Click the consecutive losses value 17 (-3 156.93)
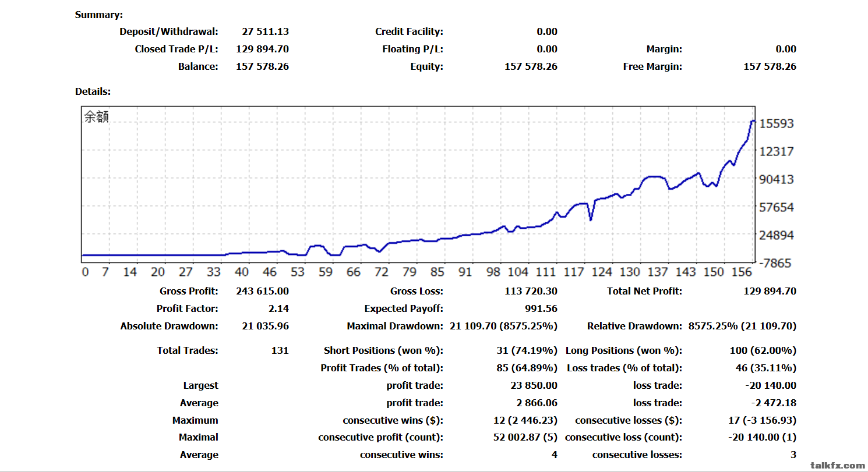Viewport: 868px width, 472px height. 762,420
